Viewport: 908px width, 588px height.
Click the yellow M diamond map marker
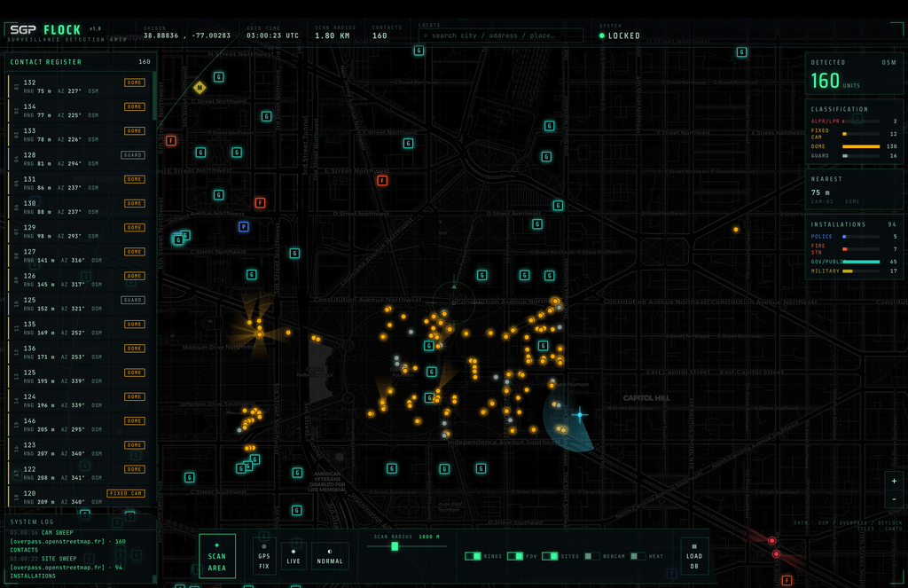(x=200, y=88)
